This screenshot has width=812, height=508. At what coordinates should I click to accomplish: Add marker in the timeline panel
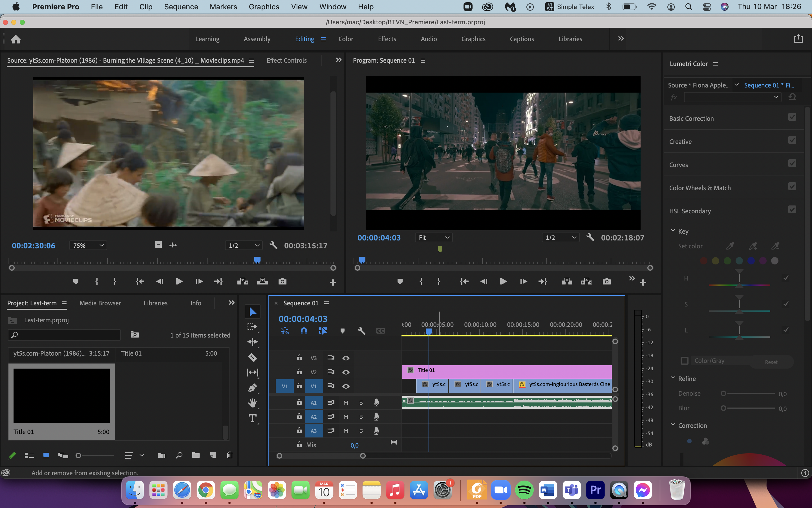342,331
